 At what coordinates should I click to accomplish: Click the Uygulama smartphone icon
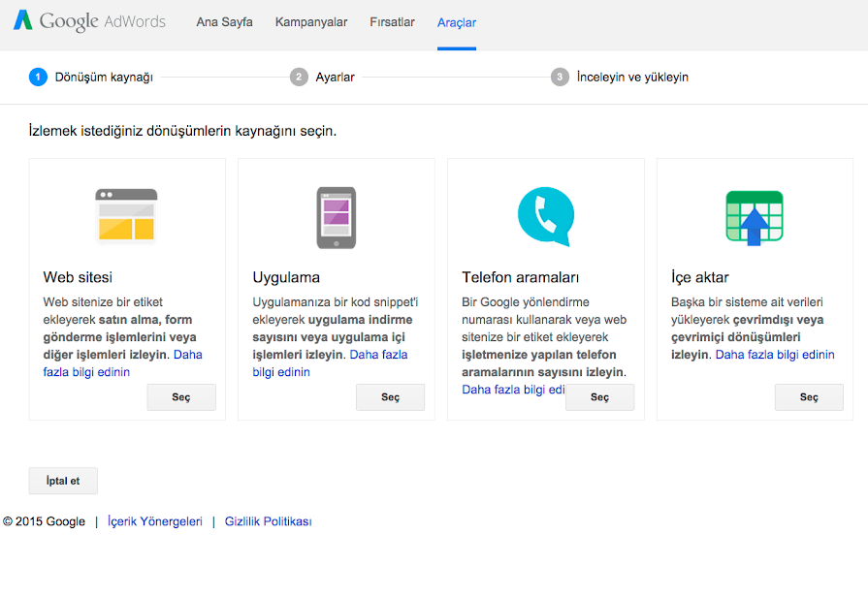[x=336, y=217]
